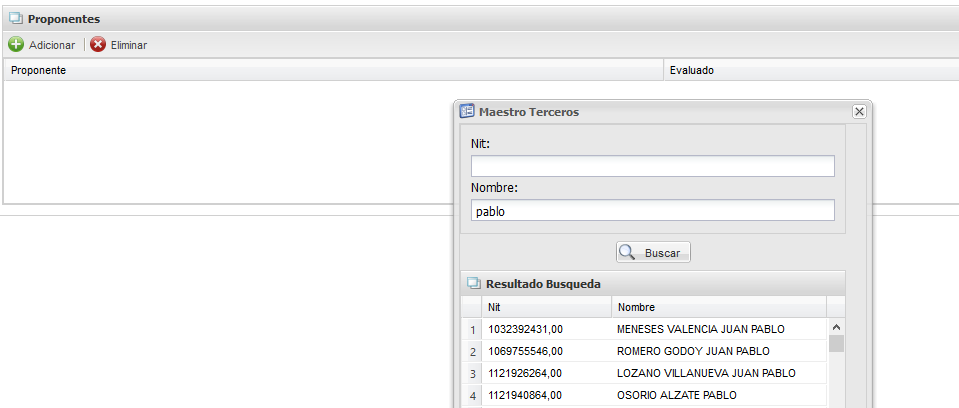Click the Resultado Busqueda panel icon
This screenshot has width=959, height=408.
(474, 284)
